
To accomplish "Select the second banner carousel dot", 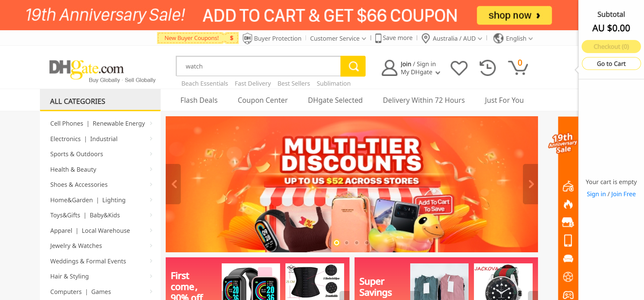I will (347, 243).
